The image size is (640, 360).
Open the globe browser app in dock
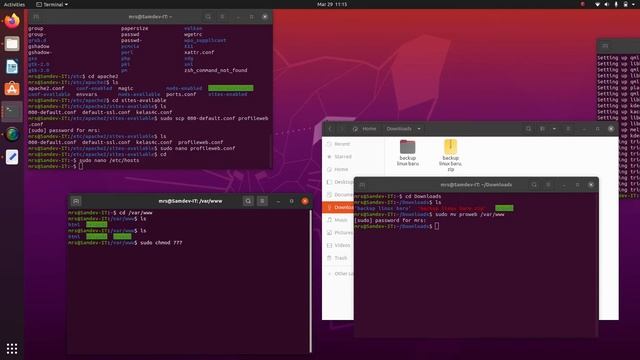click(12, 134)
